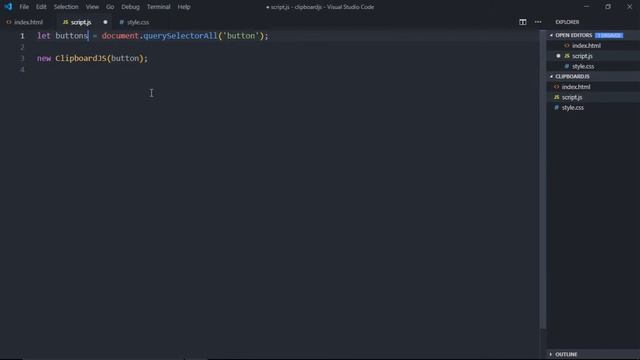Click the 'buttons' variable name in line 1

(x=72, y=36)
